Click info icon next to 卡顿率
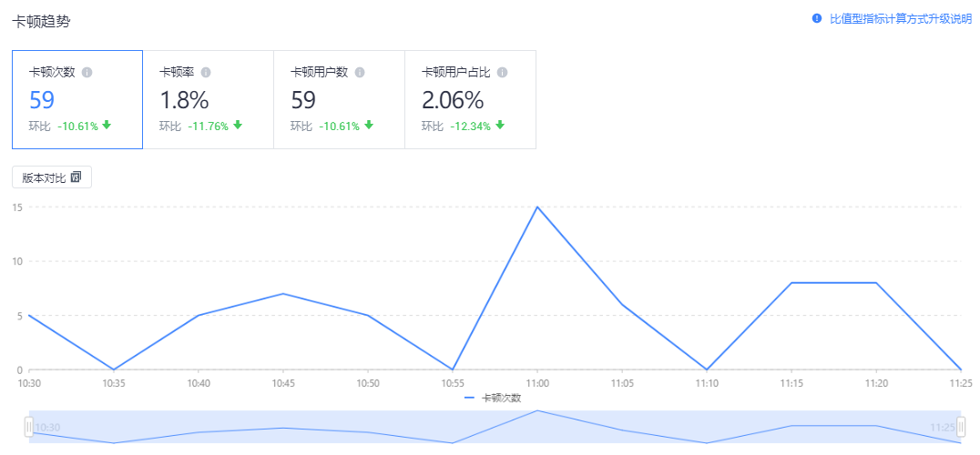This screenshot has height=455, width=980. pyautogui.click(x=206, y=73)
